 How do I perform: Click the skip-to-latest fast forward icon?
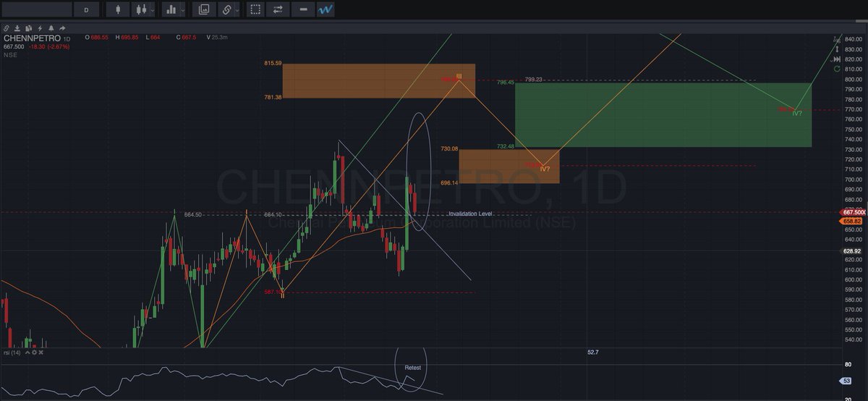coord(837,58)
